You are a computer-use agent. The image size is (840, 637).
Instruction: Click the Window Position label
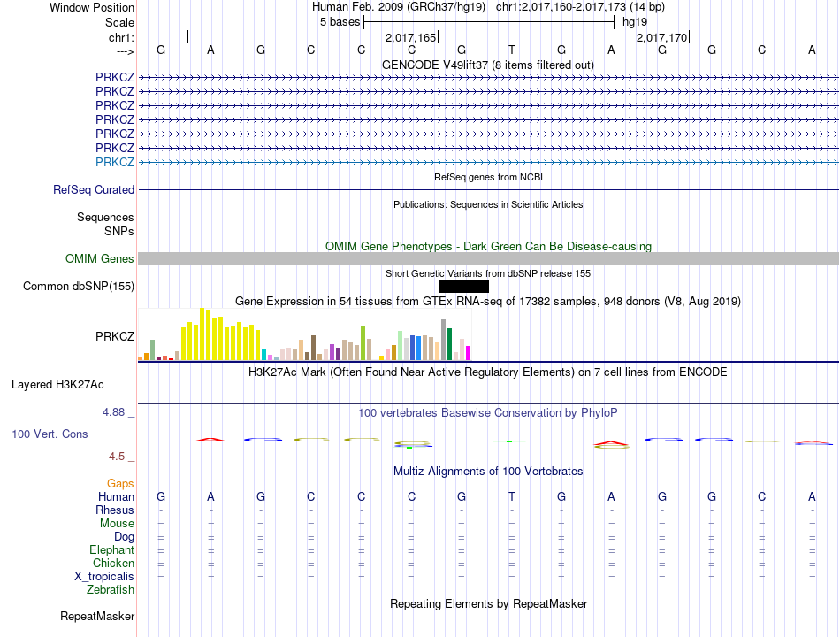92,7
